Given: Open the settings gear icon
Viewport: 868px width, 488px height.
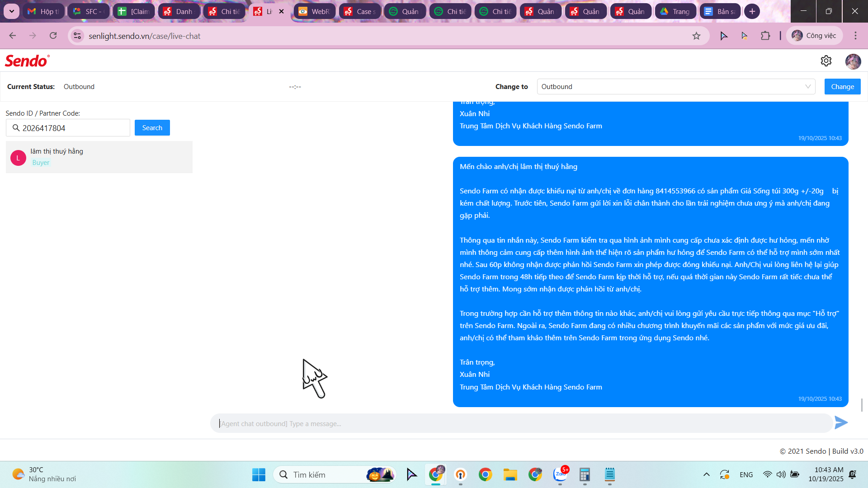Looking at the screenshot, I should click(x=826, y=61).
